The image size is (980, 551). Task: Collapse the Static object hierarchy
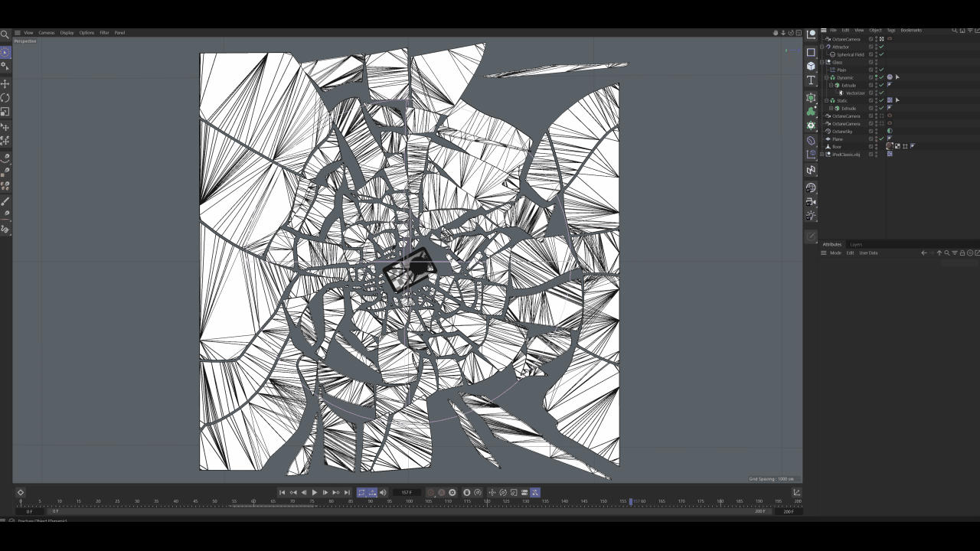tap(827, 100)
